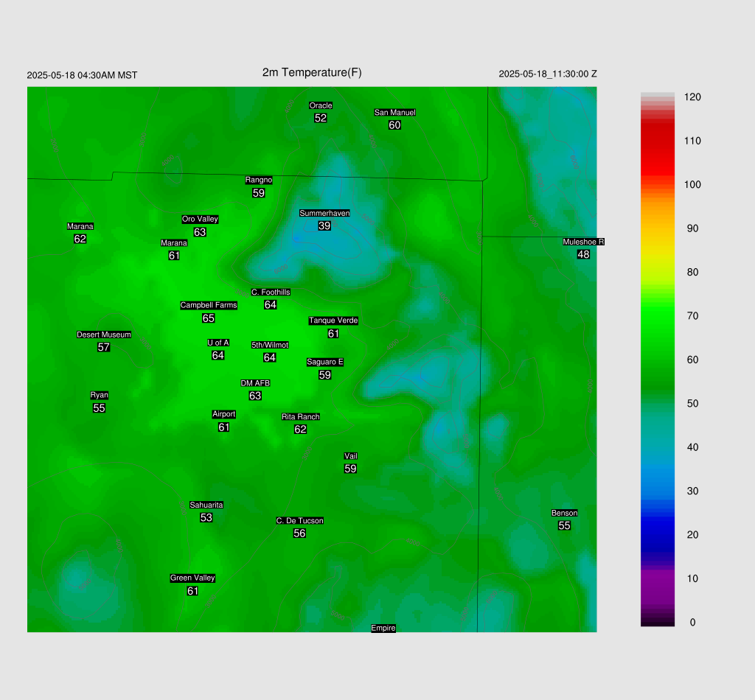
Task: Click the Empire station label
Action: (383, 628)
